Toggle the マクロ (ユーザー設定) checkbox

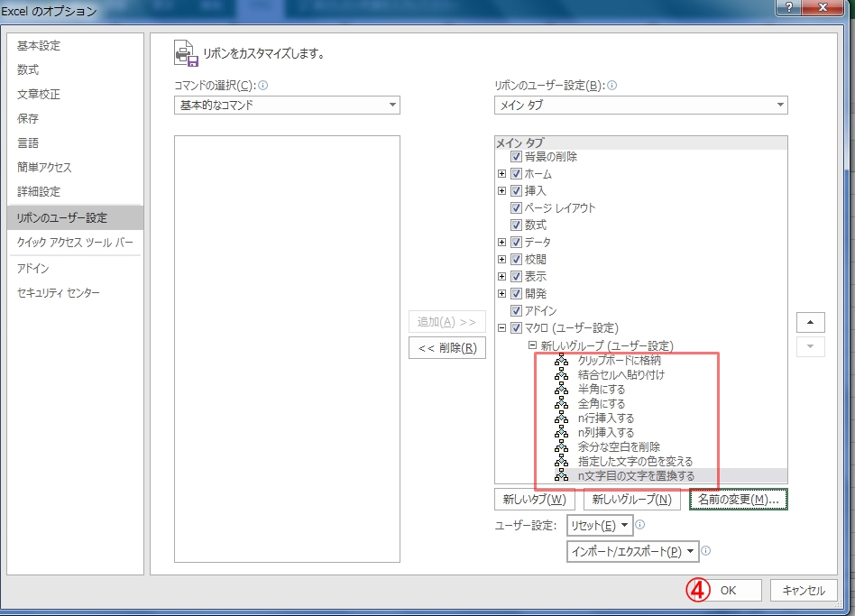coord(516,327)
